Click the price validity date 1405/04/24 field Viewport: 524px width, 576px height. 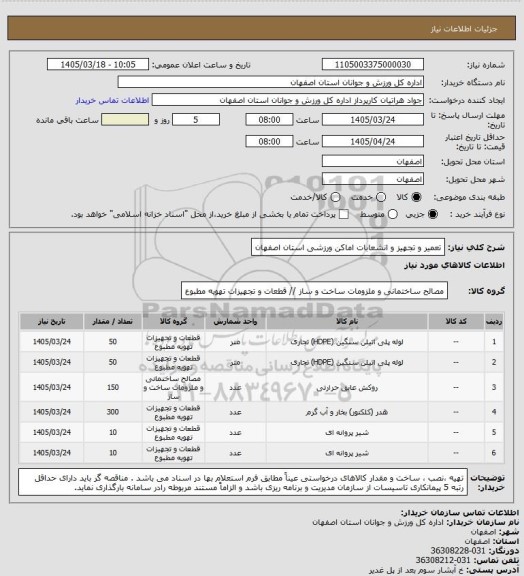[x=373, y=141]
